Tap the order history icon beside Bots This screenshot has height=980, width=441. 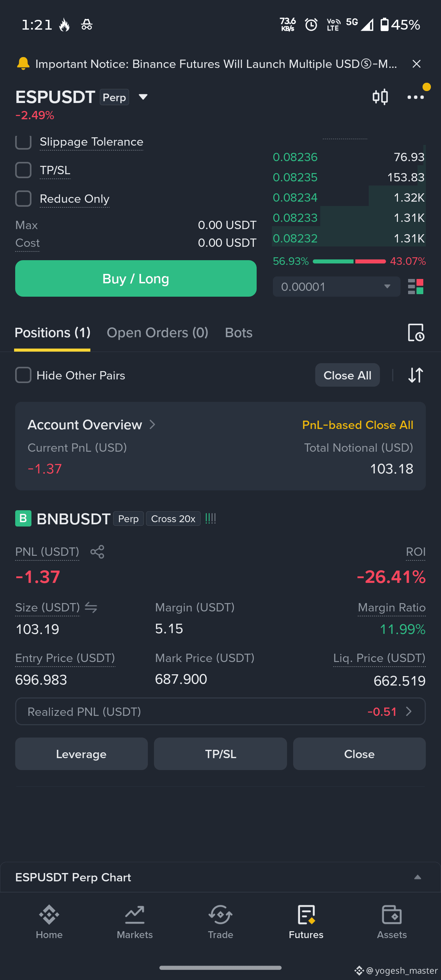[x=415, y=332]
